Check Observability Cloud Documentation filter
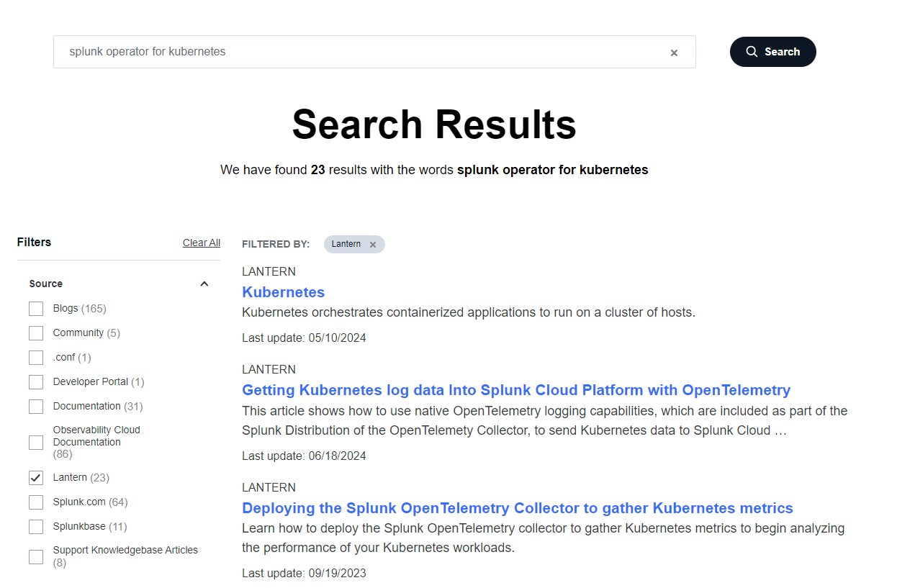The width and height of the screenshot is (897, 588). 36,443
